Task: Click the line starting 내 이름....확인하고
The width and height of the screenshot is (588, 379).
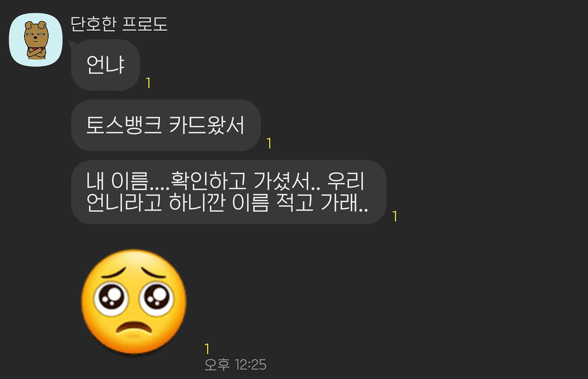Action: tap(225, 181)
